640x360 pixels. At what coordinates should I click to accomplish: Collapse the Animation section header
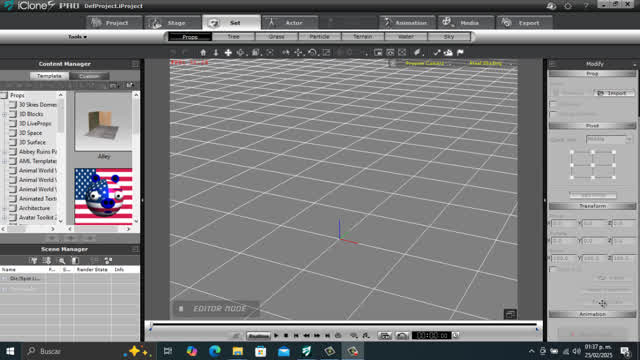click(x=592, y=314)
